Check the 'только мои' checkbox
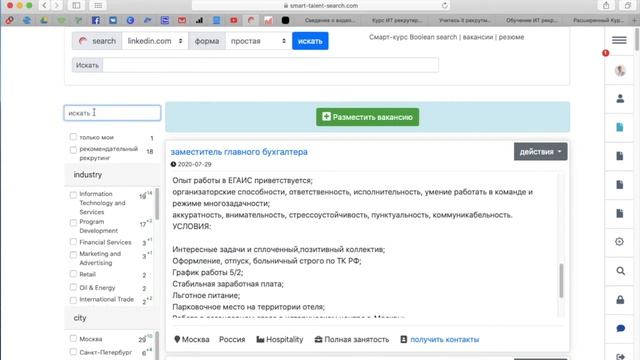The height and width of the screenshot is (360, 640). [73, 137]
